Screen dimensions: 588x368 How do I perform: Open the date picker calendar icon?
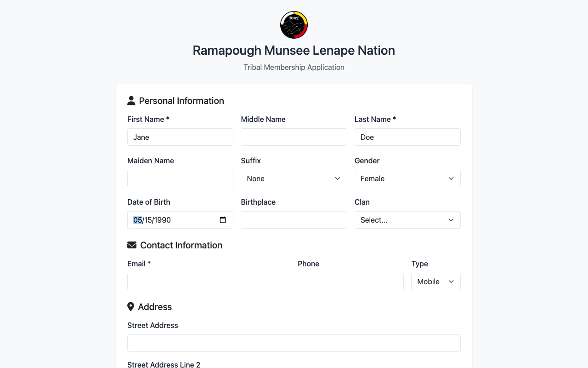223,220
